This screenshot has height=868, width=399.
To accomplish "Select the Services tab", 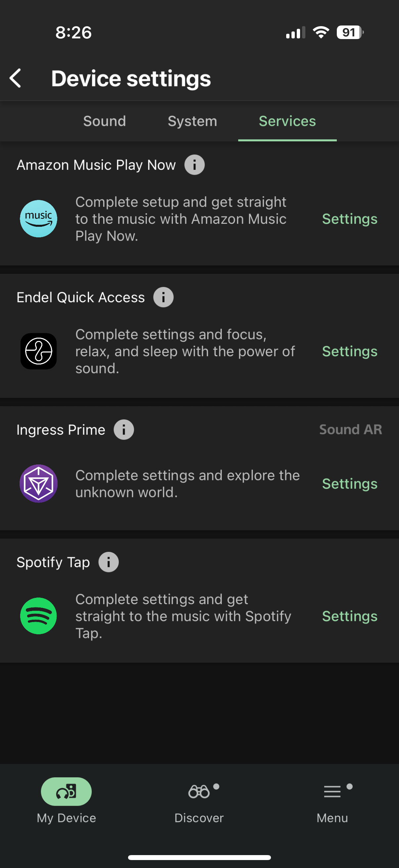I will pyautogui.click(x=287, y=121).
